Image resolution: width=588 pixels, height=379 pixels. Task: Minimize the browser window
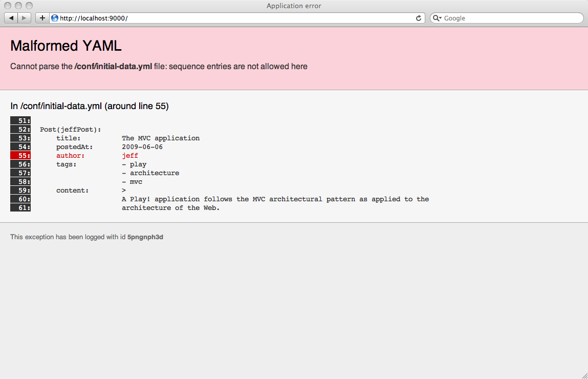tap(18, 6)
